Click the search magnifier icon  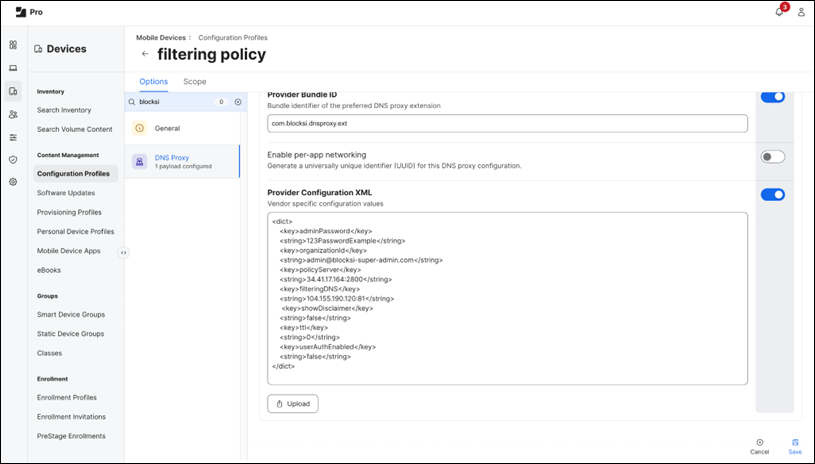(x=132, y=102)
